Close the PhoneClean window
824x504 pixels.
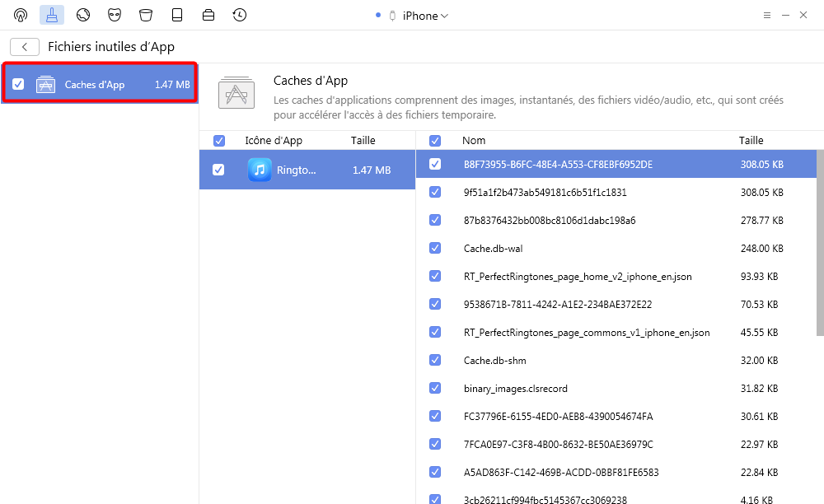803,15
